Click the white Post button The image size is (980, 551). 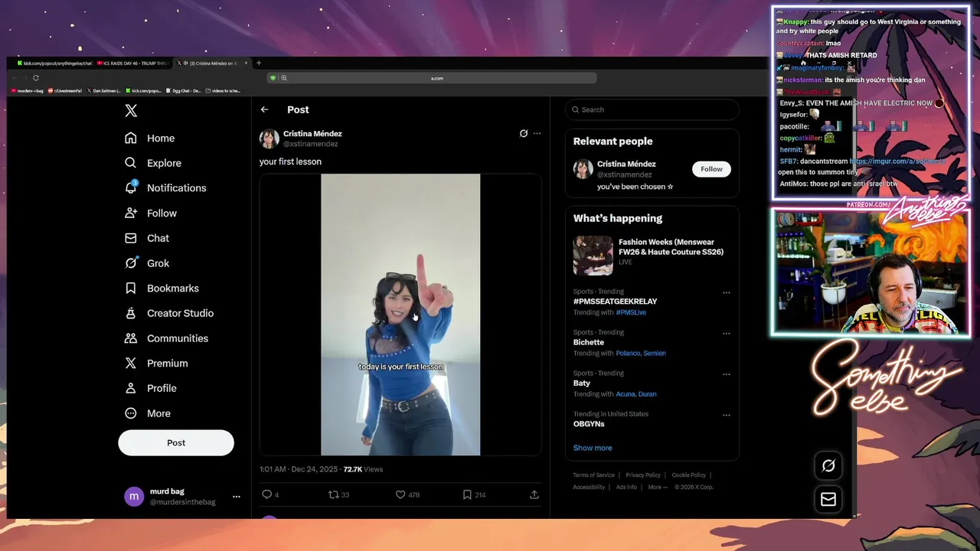click(176, 442)
